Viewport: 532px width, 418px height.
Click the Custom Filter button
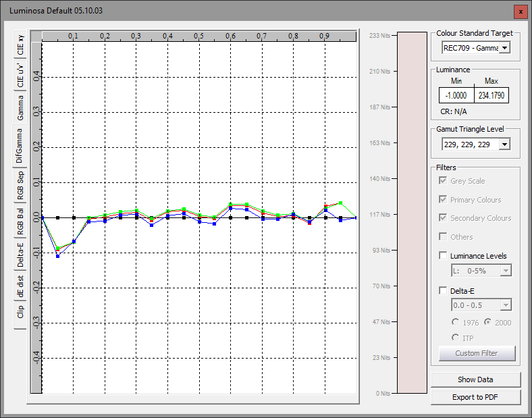pyautogui.click(x=477, y=353)
